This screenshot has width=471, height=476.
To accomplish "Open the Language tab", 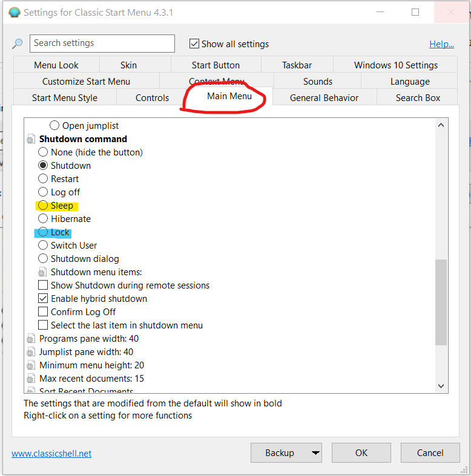I will 410,82.
